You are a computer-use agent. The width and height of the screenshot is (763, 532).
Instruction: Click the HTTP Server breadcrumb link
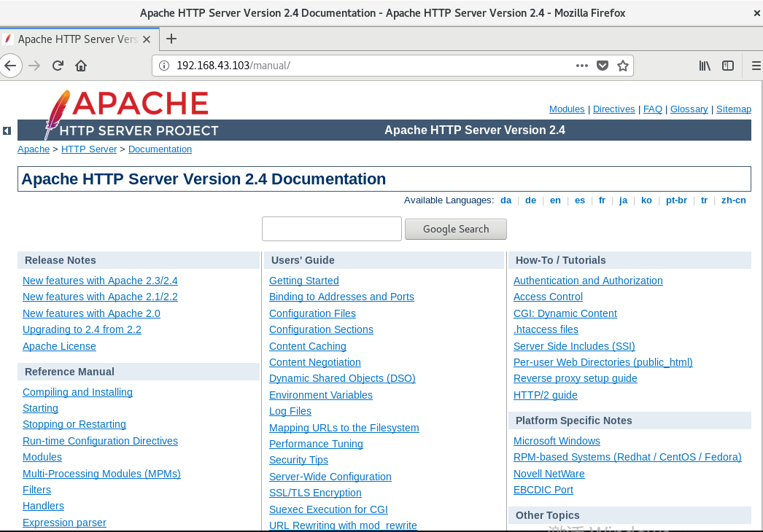89,149
